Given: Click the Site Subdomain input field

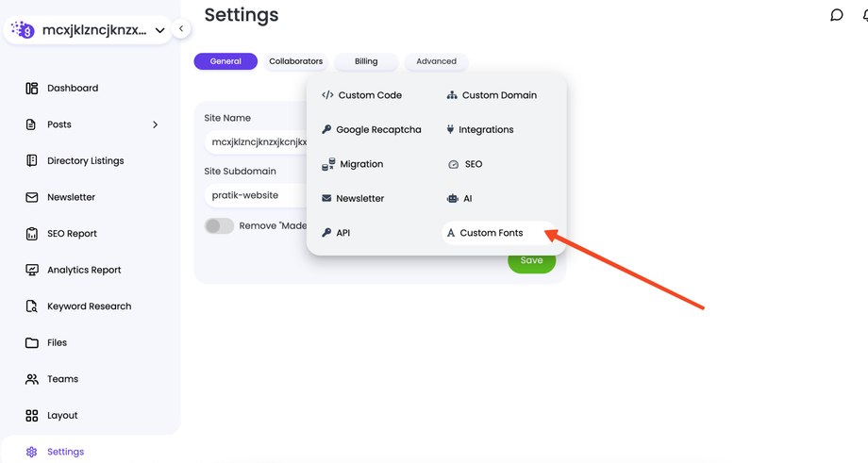Looking at the screenshot, I should coord(255,195).
